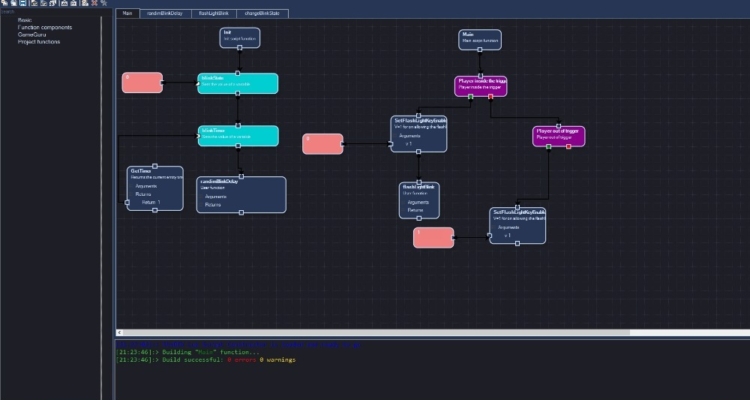This screenshot has height=400, width=750.
Task: Select the pink value node in canvas center
Action: (x=323, y=144)
